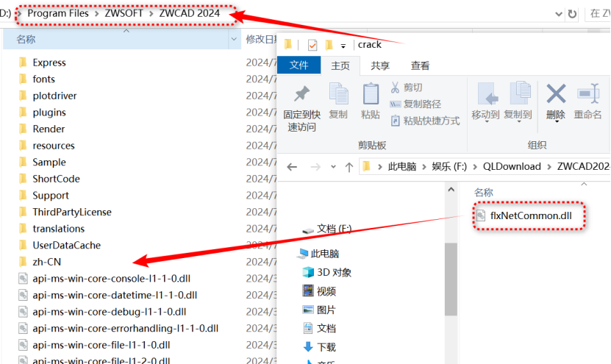Switch to the View (查看) ribbon tab

(x=420, y=66)
